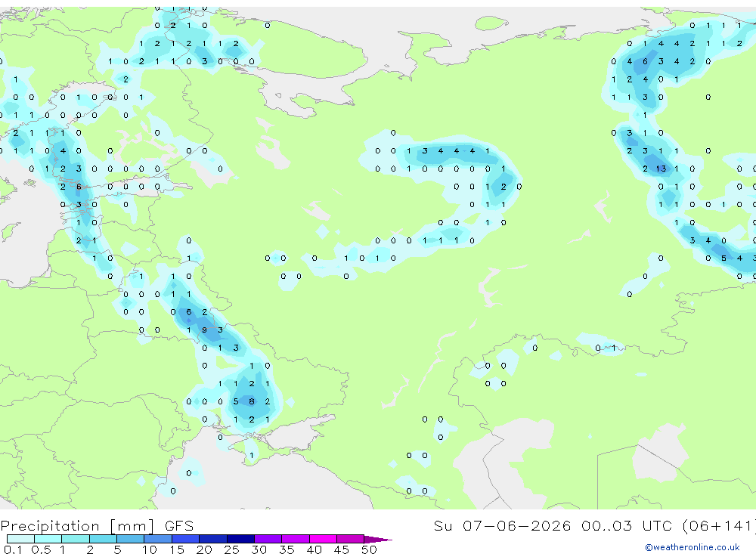The width and height of the screenshot is (756, 554).
Task: Click legend label '0.1'
Action: 13,549
